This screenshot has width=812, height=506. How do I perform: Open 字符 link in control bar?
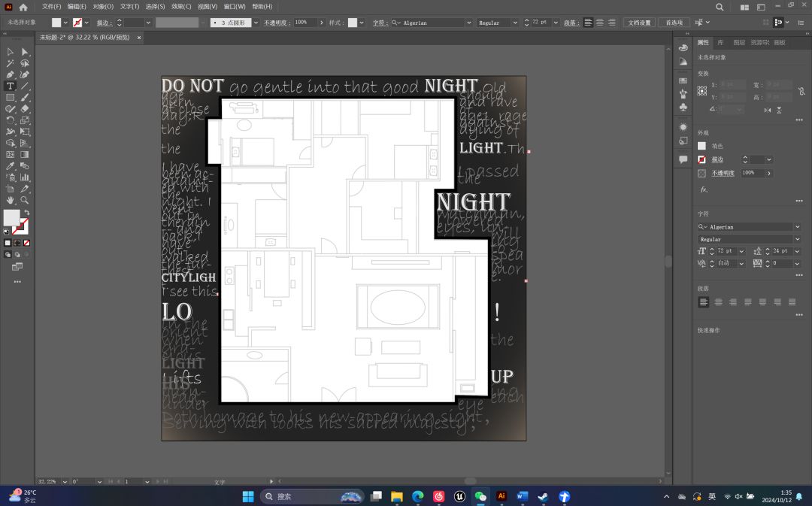click(380, 23)
